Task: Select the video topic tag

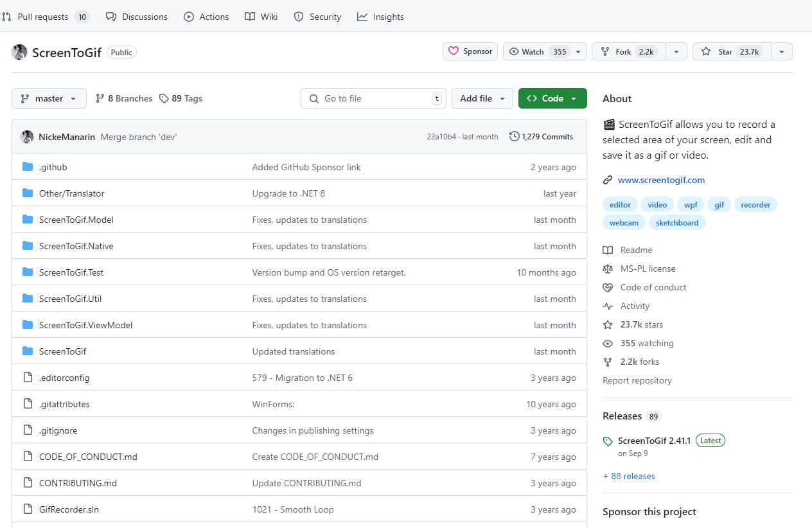Action: pyautogui.click(x=657, y=205)
